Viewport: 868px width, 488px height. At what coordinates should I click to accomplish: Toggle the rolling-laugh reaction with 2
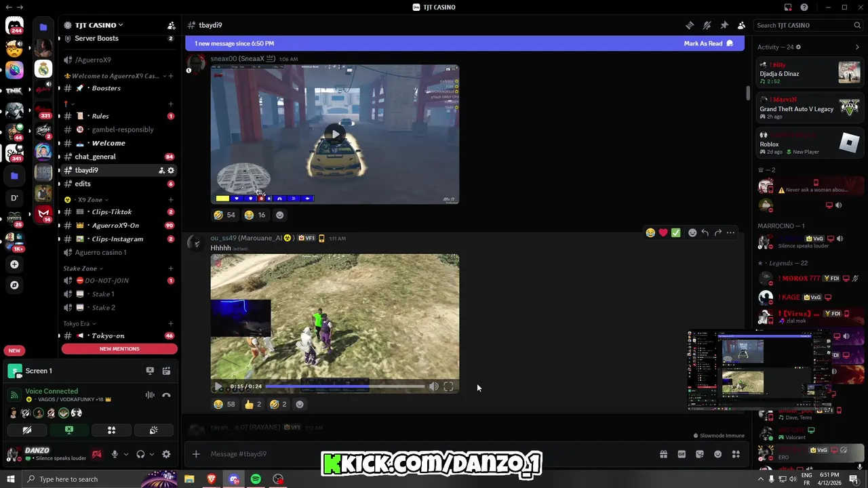point(279,404)
